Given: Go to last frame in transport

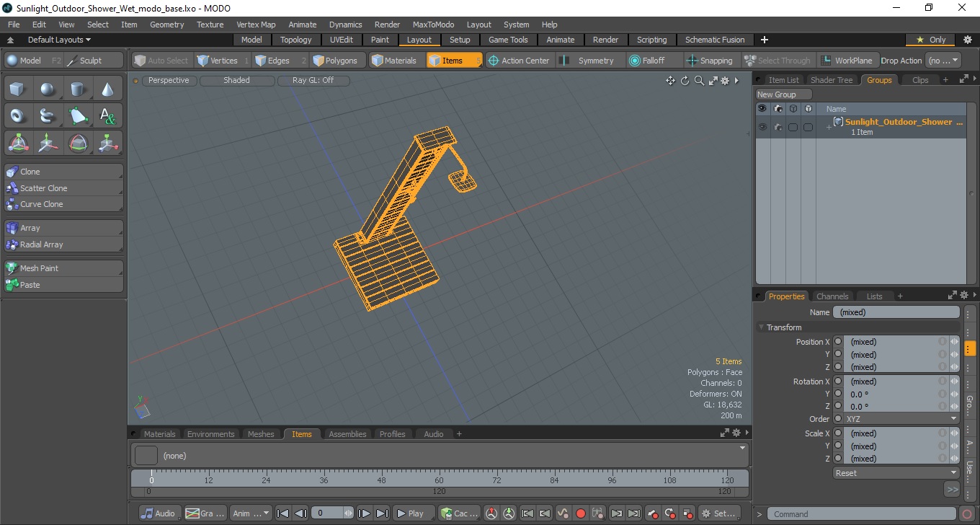Looking at the screenshot, I should coord(383,513).
